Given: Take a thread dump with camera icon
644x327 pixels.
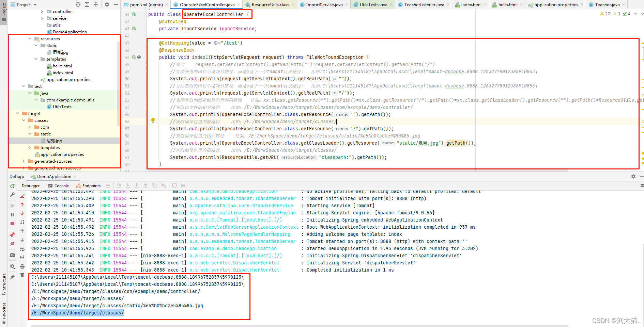Looking at the screenshot, I should 12,255.
